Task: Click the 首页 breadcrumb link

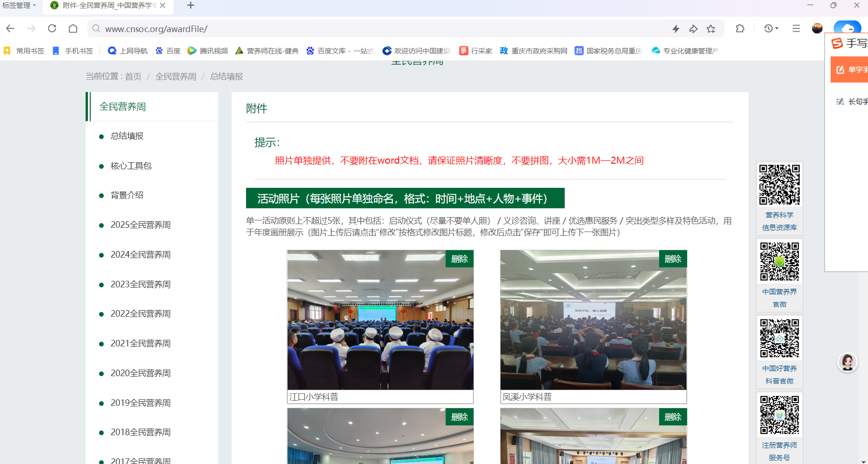Action: point(133,76)
